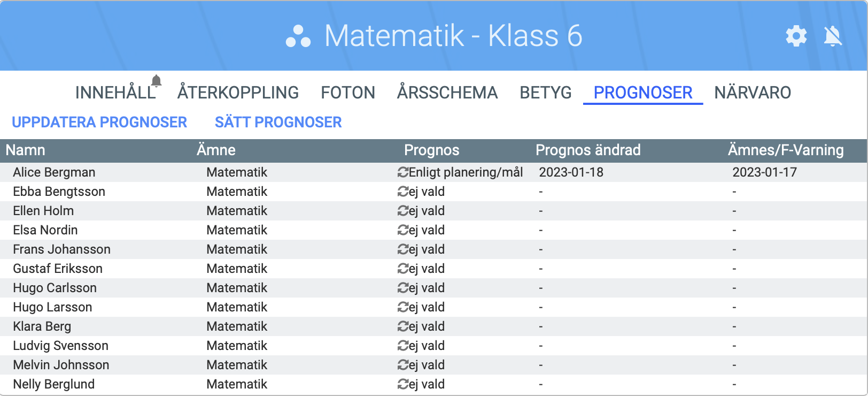The image size is (868, 396).
Task: Open prognosis 'ej vald' for Klara Berg
Action: (x=427, y=326)
